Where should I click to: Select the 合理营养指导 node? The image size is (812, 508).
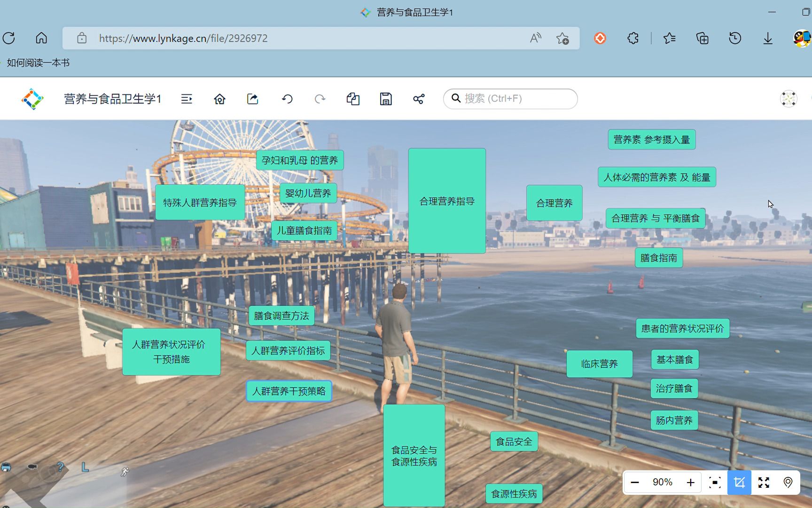pos(447,201)
